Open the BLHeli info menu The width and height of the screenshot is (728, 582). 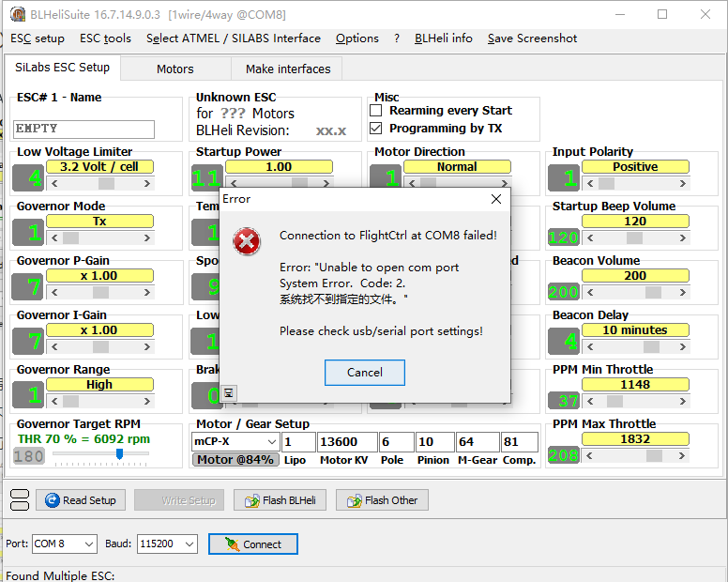tap(444, 38)
